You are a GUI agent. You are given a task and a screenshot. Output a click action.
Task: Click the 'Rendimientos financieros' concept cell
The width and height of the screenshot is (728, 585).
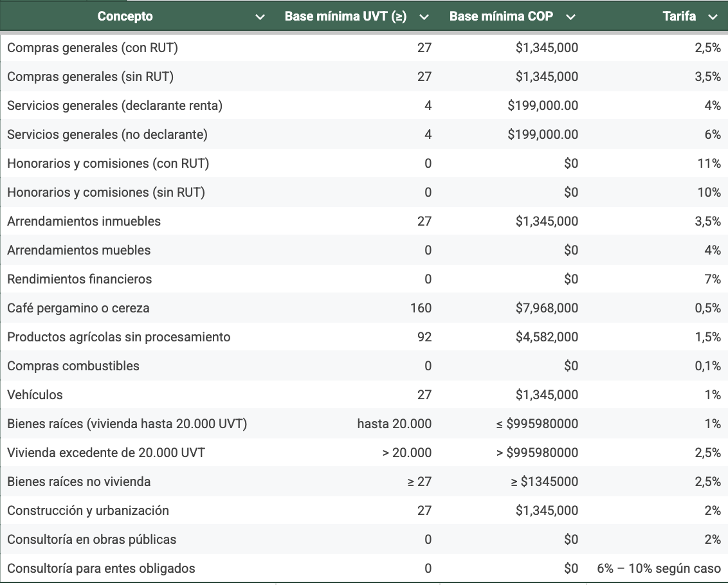80,279
